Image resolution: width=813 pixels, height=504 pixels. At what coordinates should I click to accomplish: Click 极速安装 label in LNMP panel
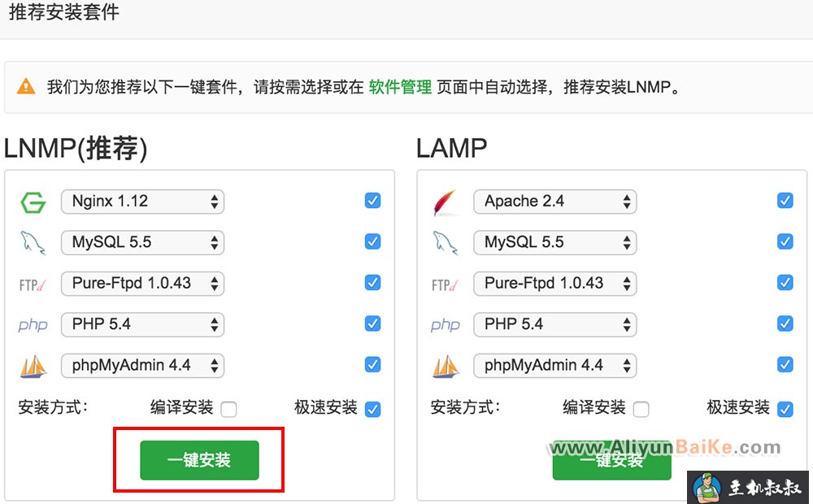(326, 407)
